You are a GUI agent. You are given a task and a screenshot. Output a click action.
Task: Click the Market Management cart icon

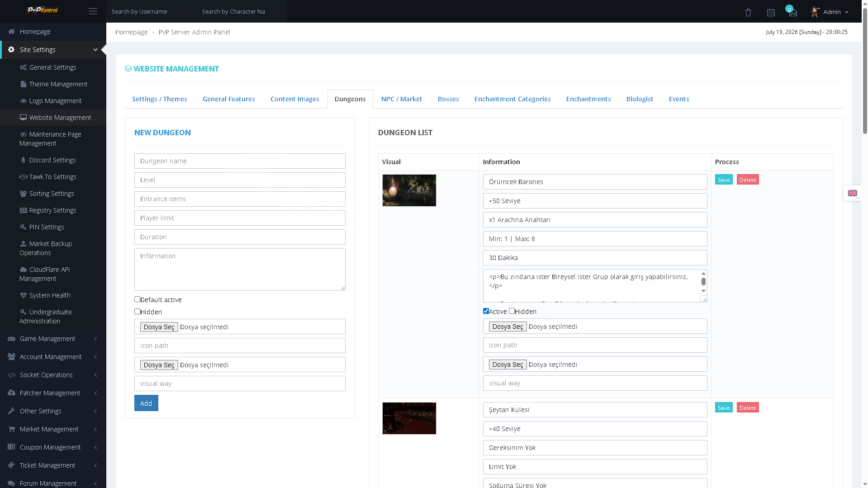tap(12, 429)
